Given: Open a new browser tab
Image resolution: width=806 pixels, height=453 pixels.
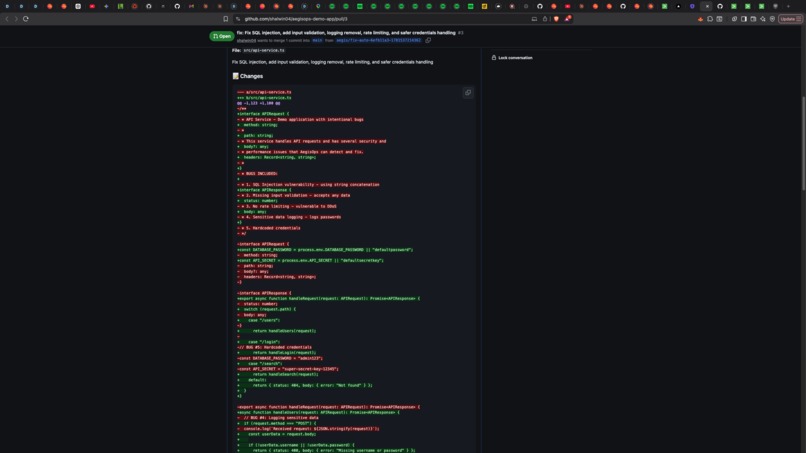Looking at the screenshot, I should (x=788, y=6).
